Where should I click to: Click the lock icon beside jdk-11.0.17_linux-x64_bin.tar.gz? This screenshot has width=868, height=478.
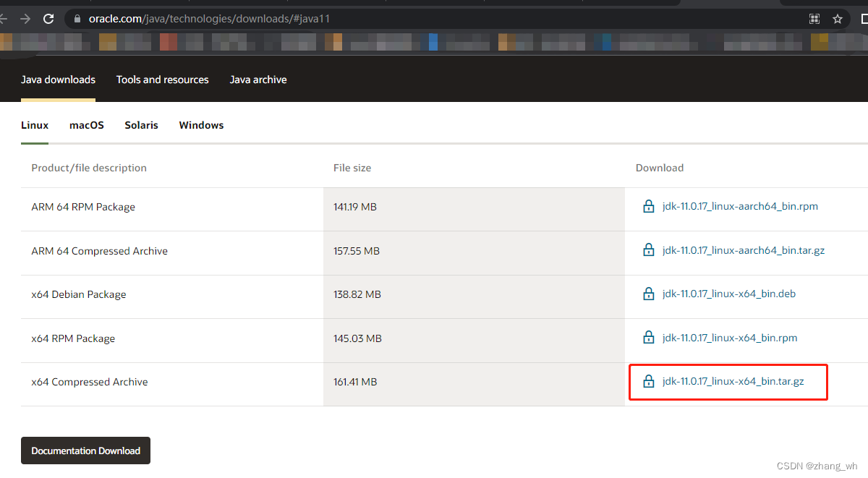coord(648,380)
